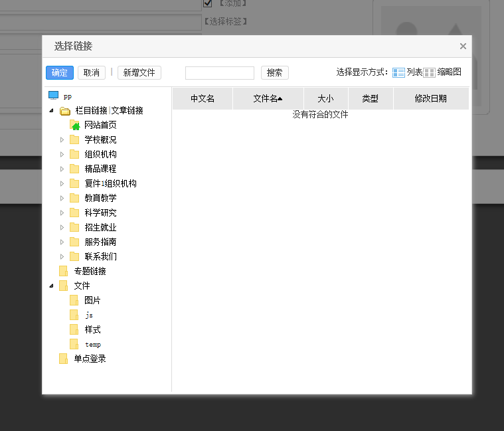Click the 搜索 search button
This screenshot has height=431, width=504.
(274, 72)
